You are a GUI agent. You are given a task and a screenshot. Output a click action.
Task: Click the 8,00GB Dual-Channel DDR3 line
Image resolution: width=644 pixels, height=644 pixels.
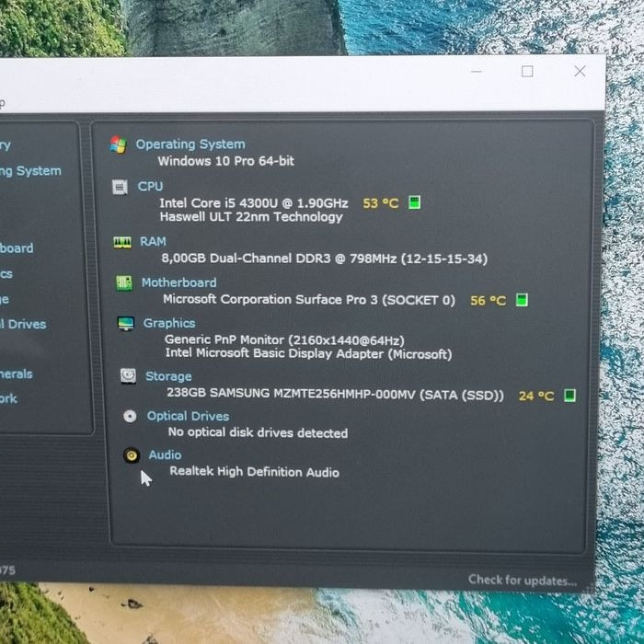point(325,259)
